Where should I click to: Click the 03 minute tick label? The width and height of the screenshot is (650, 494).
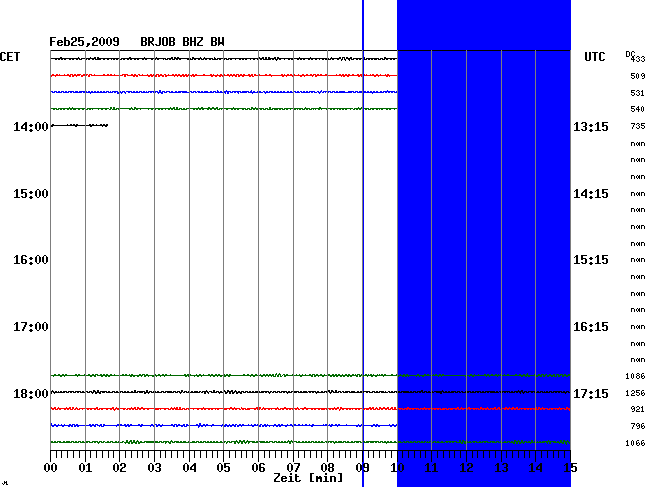coord(155,468)
